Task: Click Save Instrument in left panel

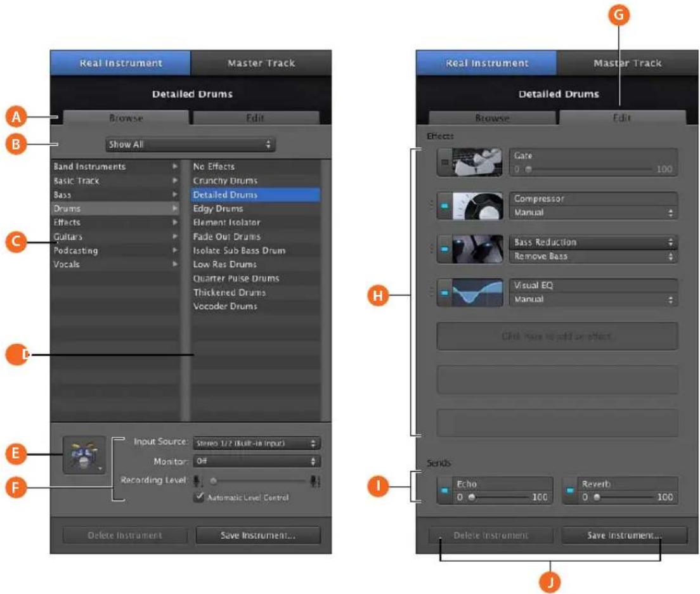Action: [258, 535]
